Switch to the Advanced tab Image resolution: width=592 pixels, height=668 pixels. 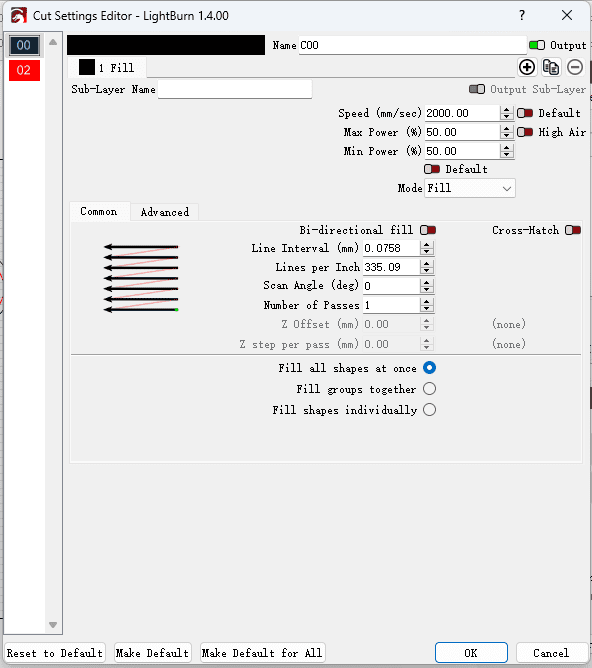164,212
